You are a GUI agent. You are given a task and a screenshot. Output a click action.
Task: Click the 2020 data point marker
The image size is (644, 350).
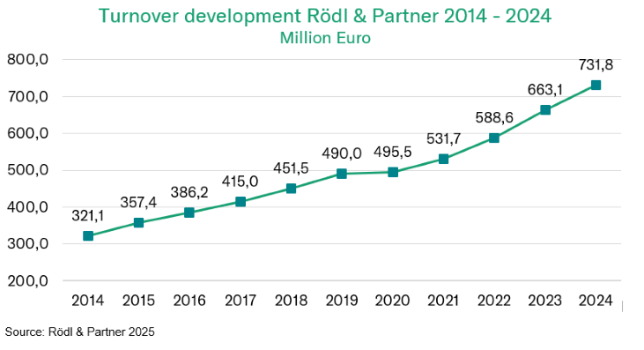393,172
